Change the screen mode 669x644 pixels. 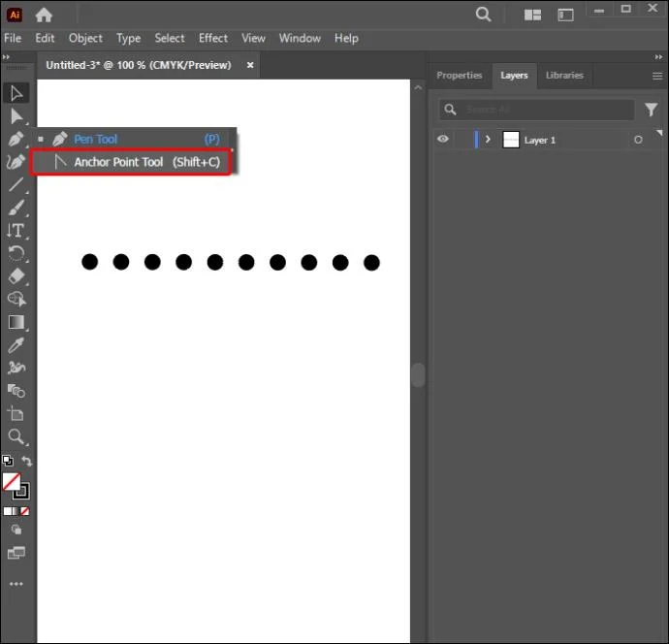16,553
